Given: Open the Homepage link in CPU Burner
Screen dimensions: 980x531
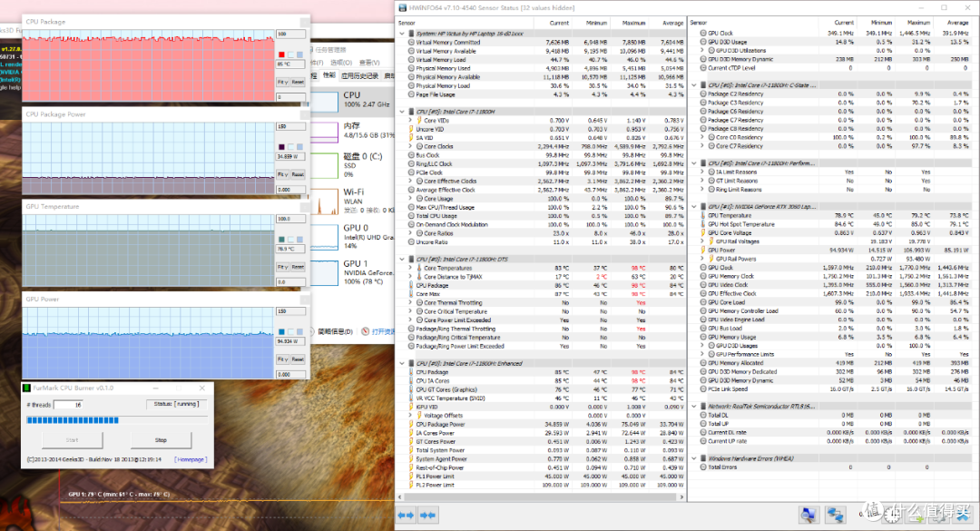Looking at the screenshot, I should point(191,459).
